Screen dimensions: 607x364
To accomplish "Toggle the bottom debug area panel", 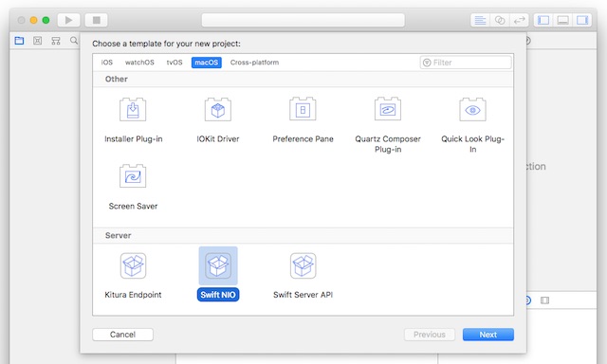I will (562, 20).
